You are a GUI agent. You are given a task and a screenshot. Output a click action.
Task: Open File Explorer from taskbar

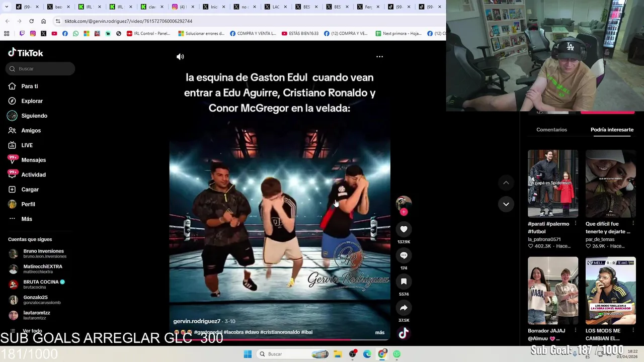coord(338,354)
